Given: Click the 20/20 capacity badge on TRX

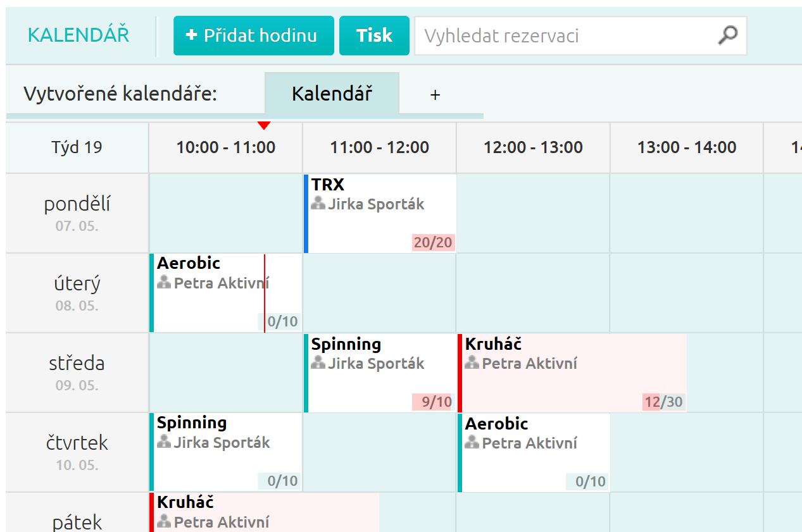Looking at the screenshot, I should [x=434, y=242].
